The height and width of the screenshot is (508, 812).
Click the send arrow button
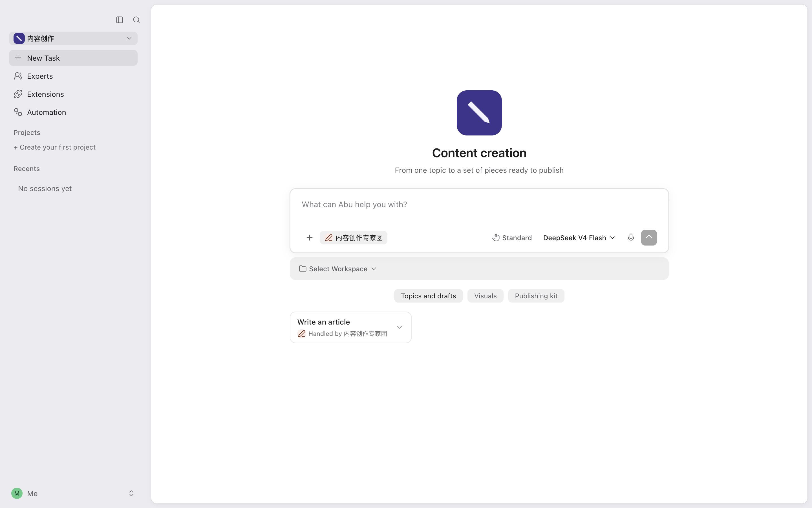(648, 238)
